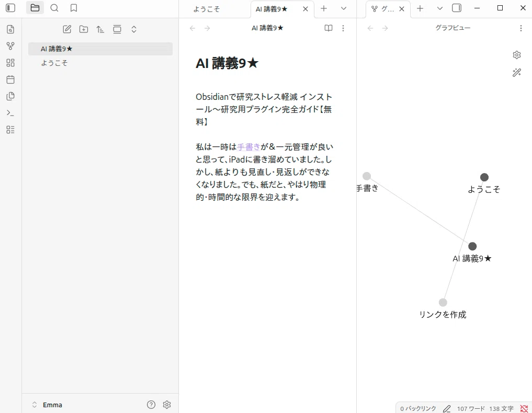Click the auto-reveal current file icon
532x413 pixels.
coord(117,29)
